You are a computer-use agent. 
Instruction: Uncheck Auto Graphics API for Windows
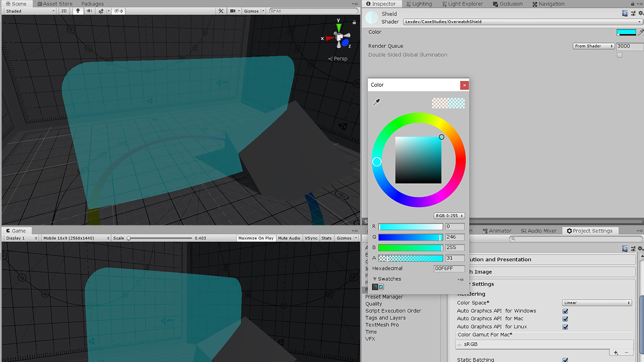tap(565, 311)
